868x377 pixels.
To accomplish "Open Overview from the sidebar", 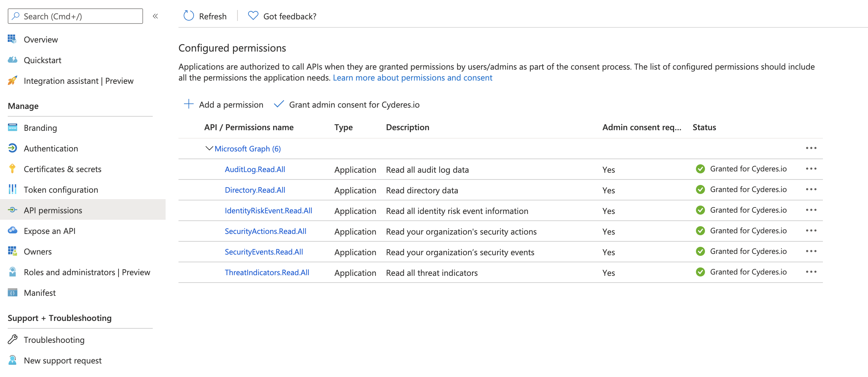I will (x=40, y=39).
